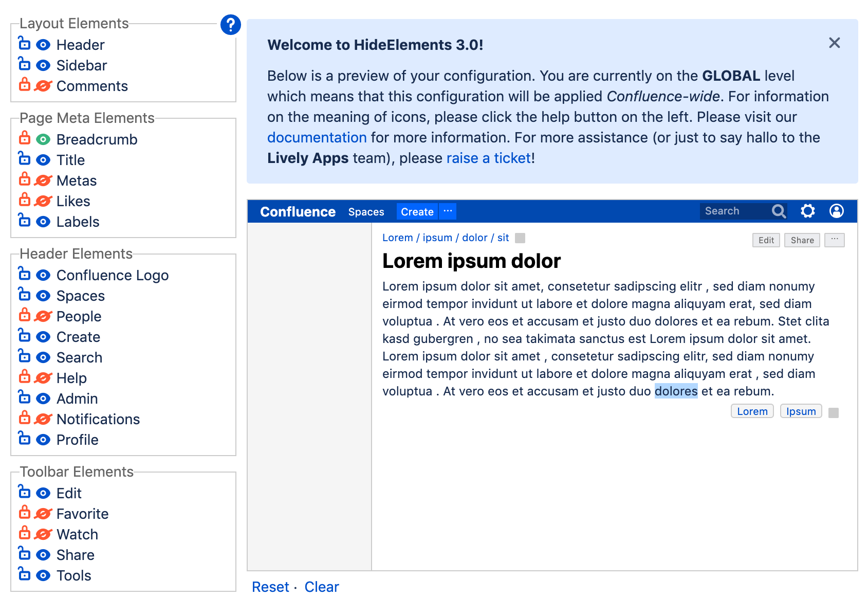
Task: Hide the Header with its eye icon
Action: (43, 45)
